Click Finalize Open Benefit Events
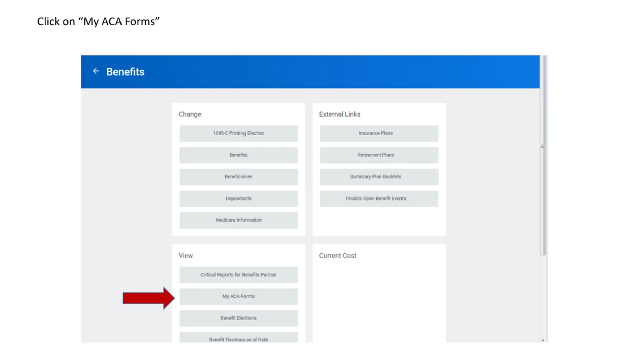 point(379,198)
